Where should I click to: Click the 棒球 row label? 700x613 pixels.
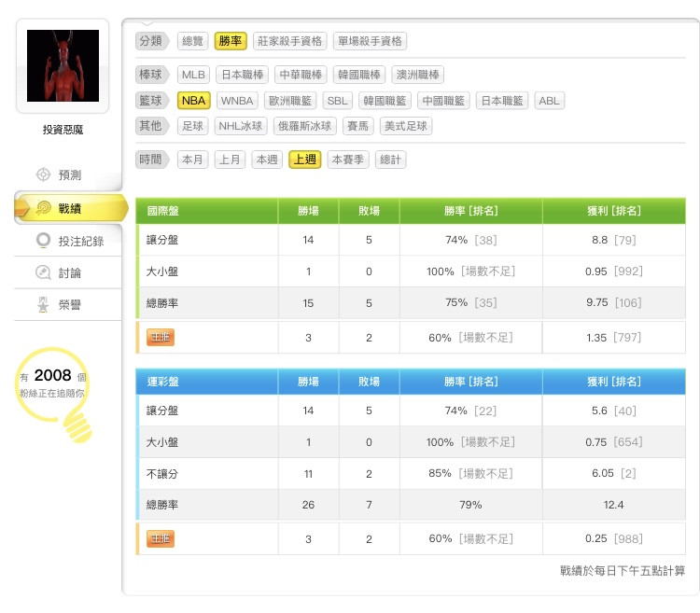[x=151, y=75]
